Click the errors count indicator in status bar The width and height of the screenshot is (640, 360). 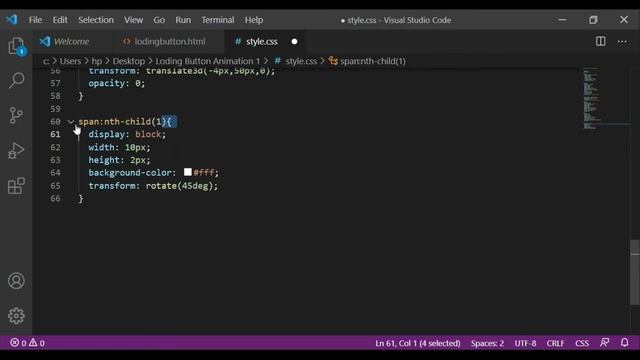18,343
